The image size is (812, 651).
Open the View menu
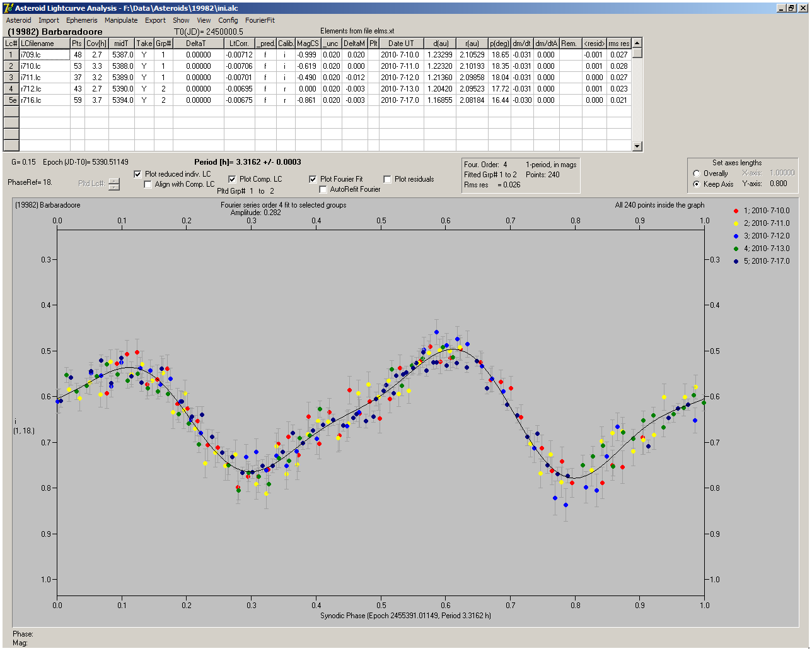[204, 20]
